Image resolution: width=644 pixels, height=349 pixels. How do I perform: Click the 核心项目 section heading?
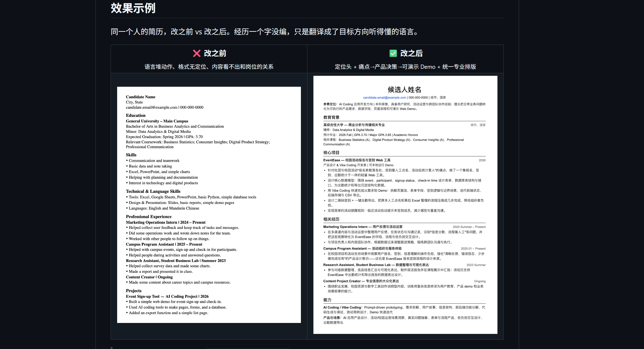(x=331, y=153)
